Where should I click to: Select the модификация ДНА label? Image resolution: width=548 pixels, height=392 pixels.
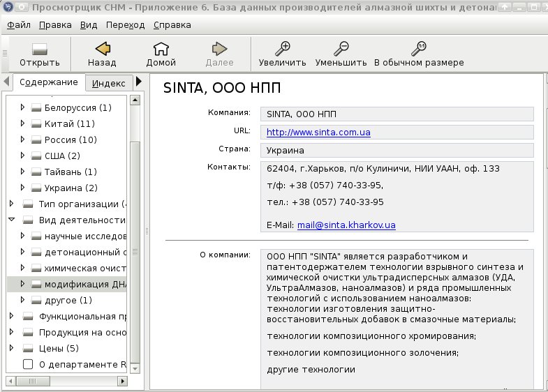(85, 285)
